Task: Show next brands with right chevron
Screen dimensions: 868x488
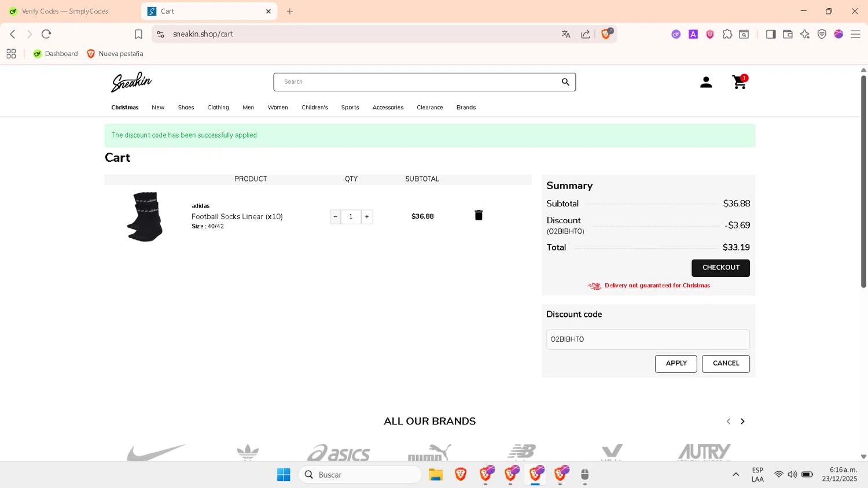Action: pyautogui.click(x=742, y=422)
